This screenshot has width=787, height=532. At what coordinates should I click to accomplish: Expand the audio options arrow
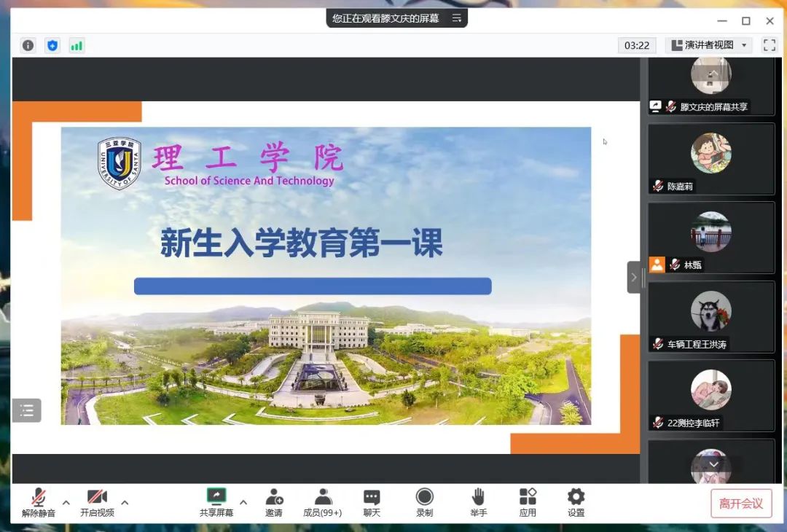pos(66,502)
